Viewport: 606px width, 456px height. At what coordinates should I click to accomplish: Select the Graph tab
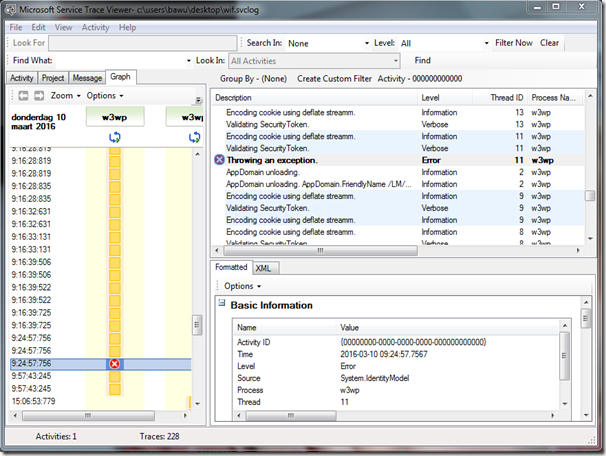(121, 77)
